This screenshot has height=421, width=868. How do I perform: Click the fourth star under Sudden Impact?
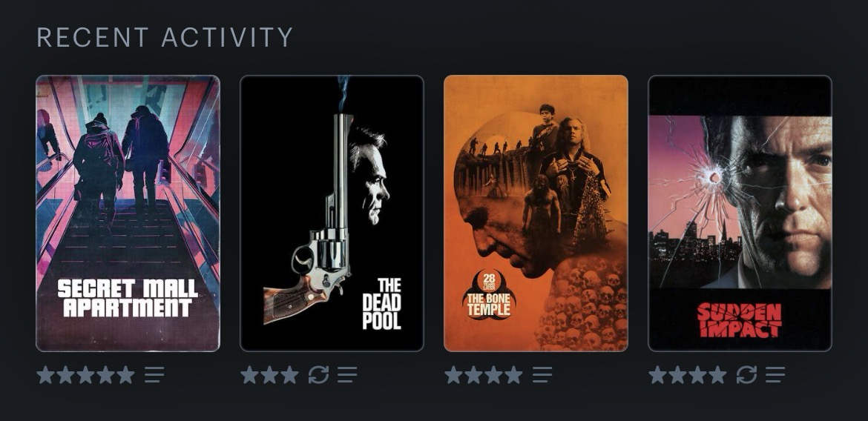[717, 374]
